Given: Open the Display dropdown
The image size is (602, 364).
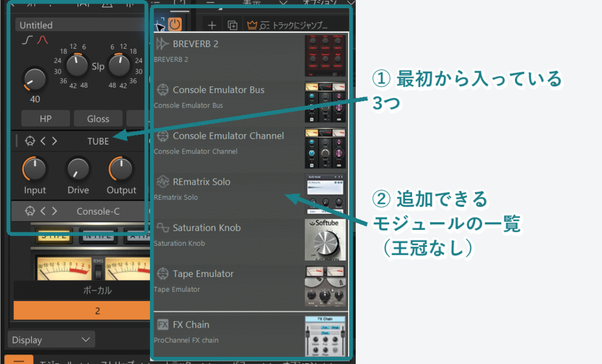Looking at the screenshot, I should 51,340.
